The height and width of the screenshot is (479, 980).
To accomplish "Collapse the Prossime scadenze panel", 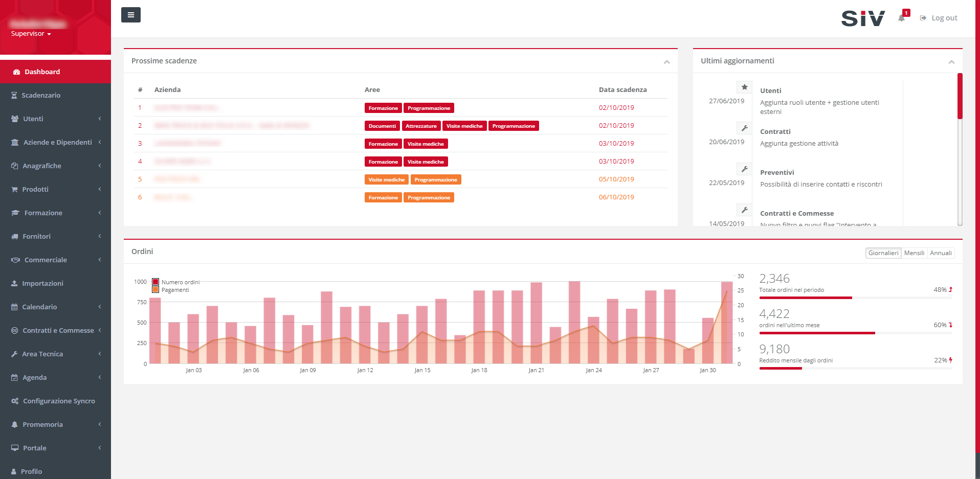I will [x=666, y=62].
